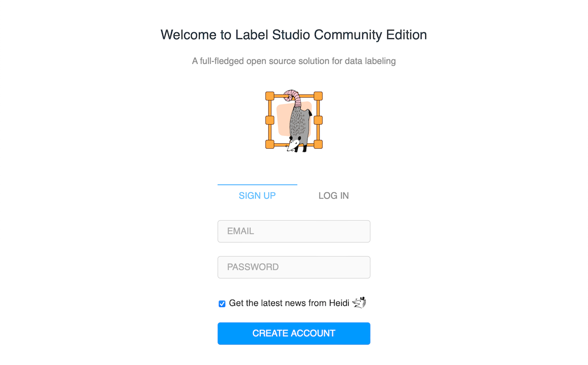Click the left-middle orange handle of logo frame

[x=270, y=120]
